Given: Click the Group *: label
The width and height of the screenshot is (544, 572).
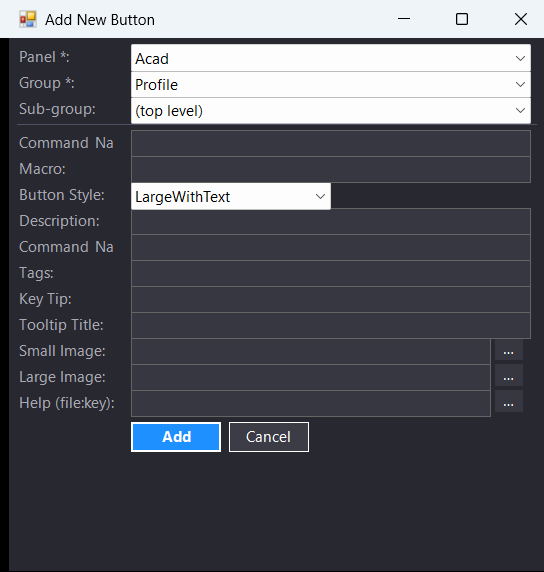Looking at the screenshot, I should click(47, 84).
